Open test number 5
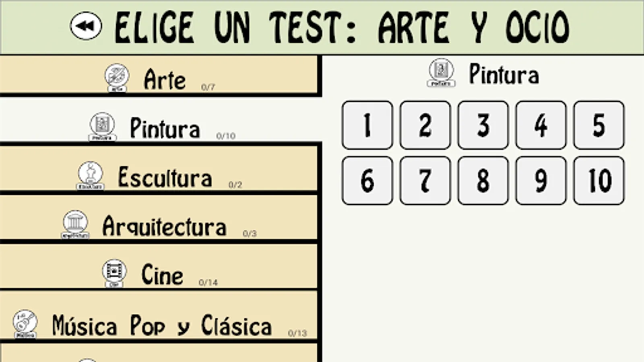This screenshot has height=362, width=644. point(599,125)
